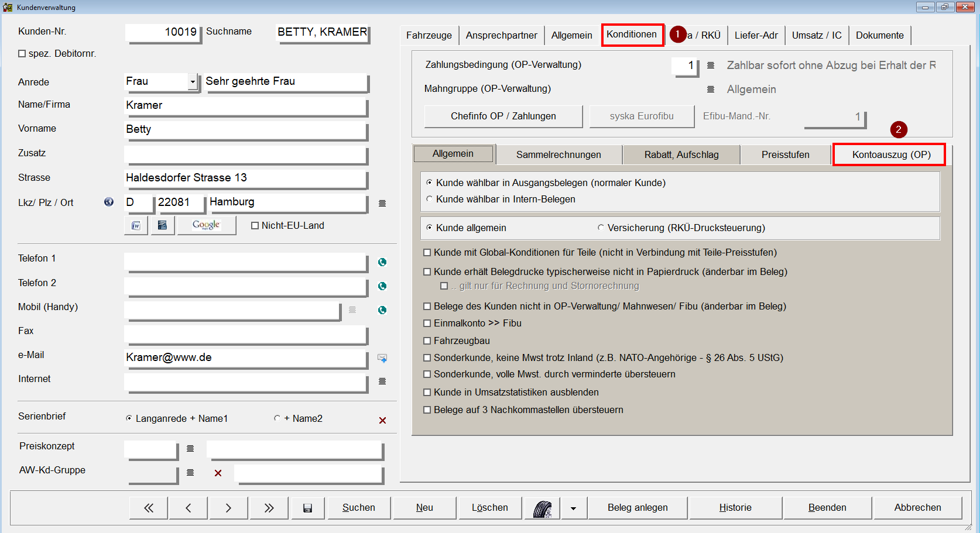Click the globe icon beside Lkz/Plz/Ort
Viewport: 980px width, 533px height.
click(109, 202)
